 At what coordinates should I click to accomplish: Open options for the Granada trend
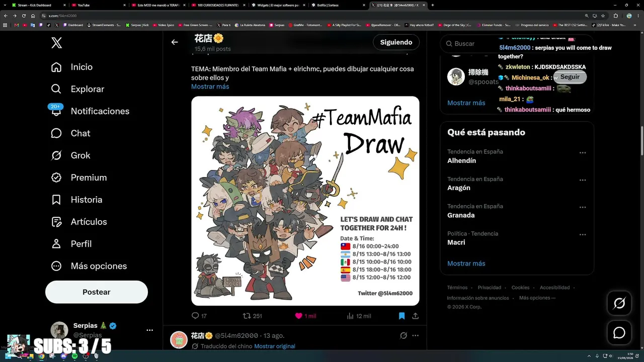pos(583,207)
